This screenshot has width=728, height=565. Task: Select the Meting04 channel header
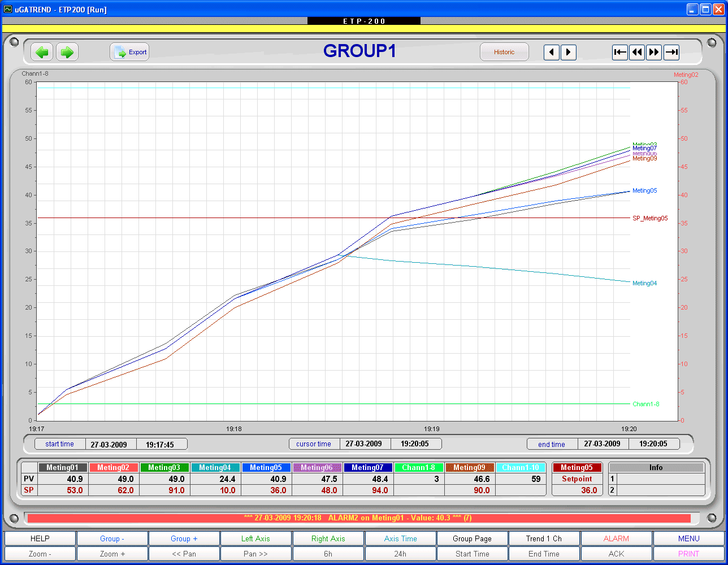tap(215, 467)
